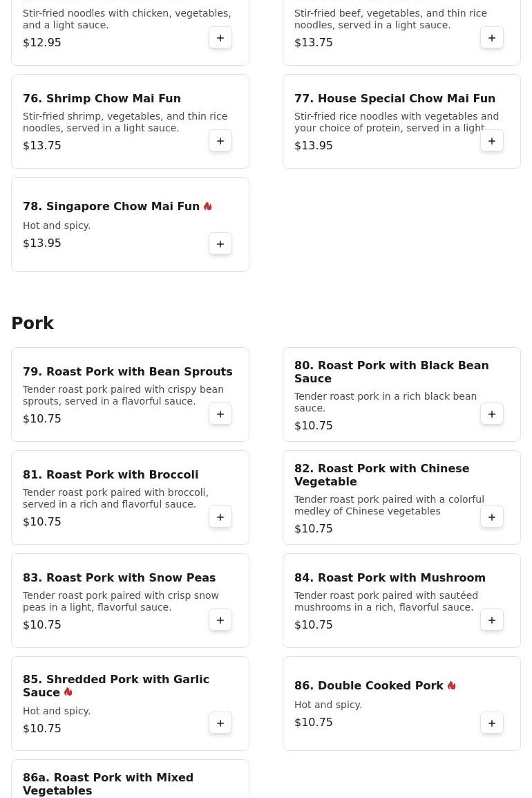532x798 pixels.
Task: Add Roast Pork with Mushroom
Action: [x=492, y=620]
